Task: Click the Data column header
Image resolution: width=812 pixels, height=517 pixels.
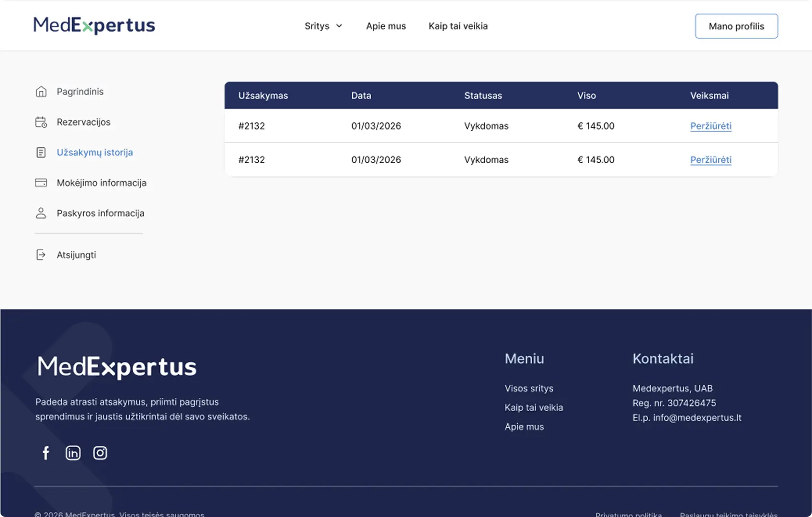Action: (361, 95)
